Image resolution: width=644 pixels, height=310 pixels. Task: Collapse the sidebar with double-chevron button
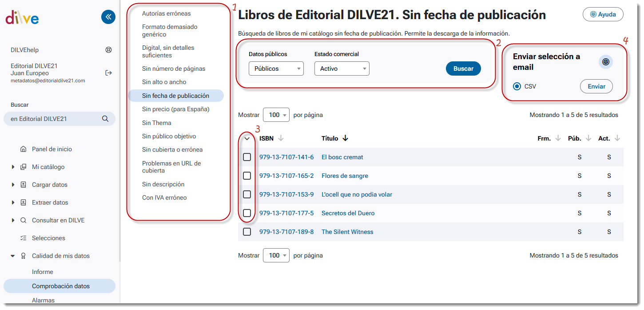pos(108,17)
